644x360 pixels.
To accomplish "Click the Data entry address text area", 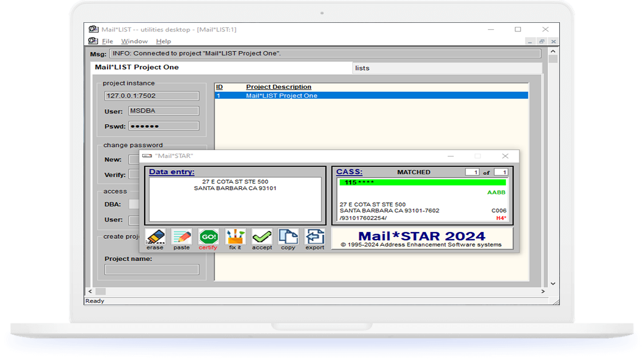I will [x=235, y=199].
